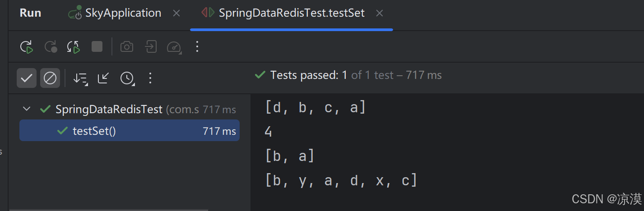Click the Rerun test icon
This screenshot has width=644, height=211.
(x=27, y=46)
